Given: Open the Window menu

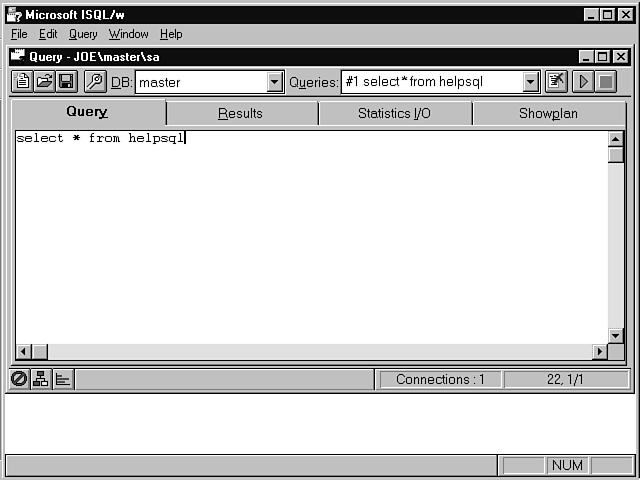Looking at the screenshot, I should point(128,34).
